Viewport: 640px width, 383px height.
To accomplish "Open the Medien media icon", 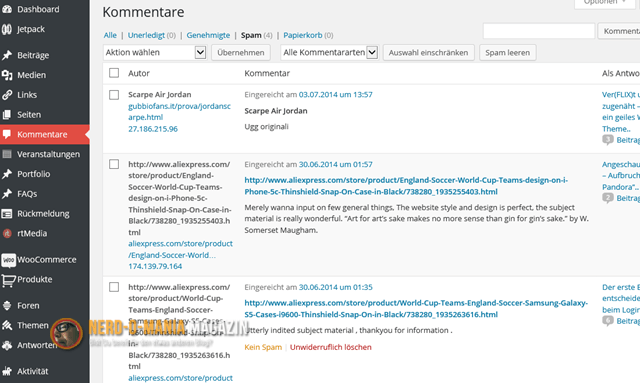I will [x=7, y=75].
